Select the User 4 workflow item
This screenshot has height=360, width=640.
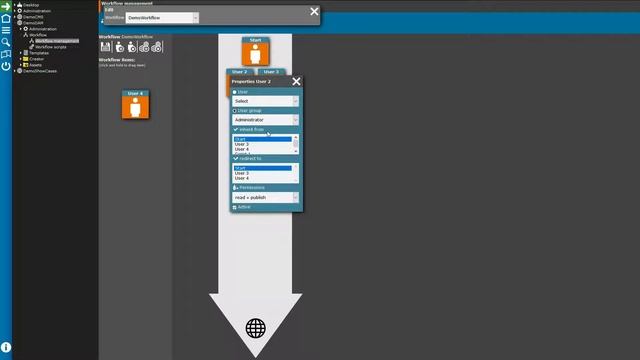click(x=136, y=104)
